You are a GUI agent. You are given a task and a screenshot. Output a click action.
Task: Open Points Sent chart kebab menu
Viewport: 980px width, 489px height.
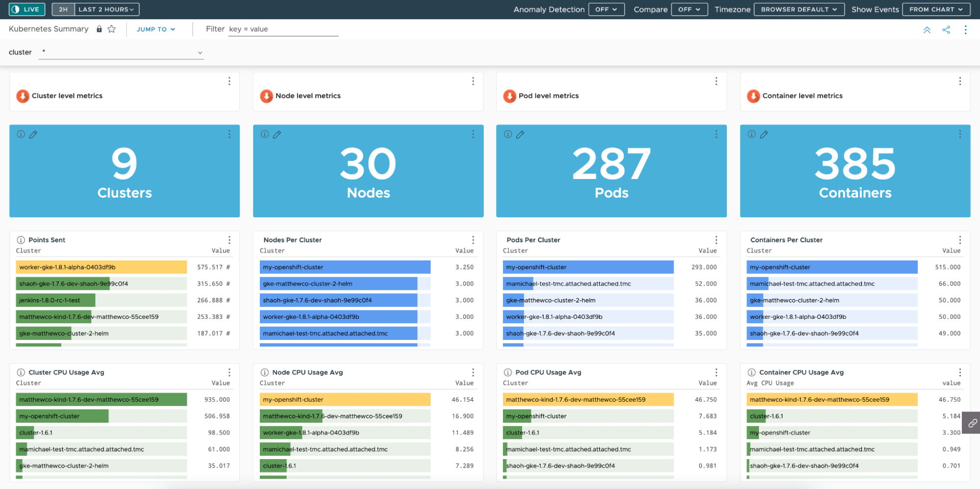pos(229,240)
